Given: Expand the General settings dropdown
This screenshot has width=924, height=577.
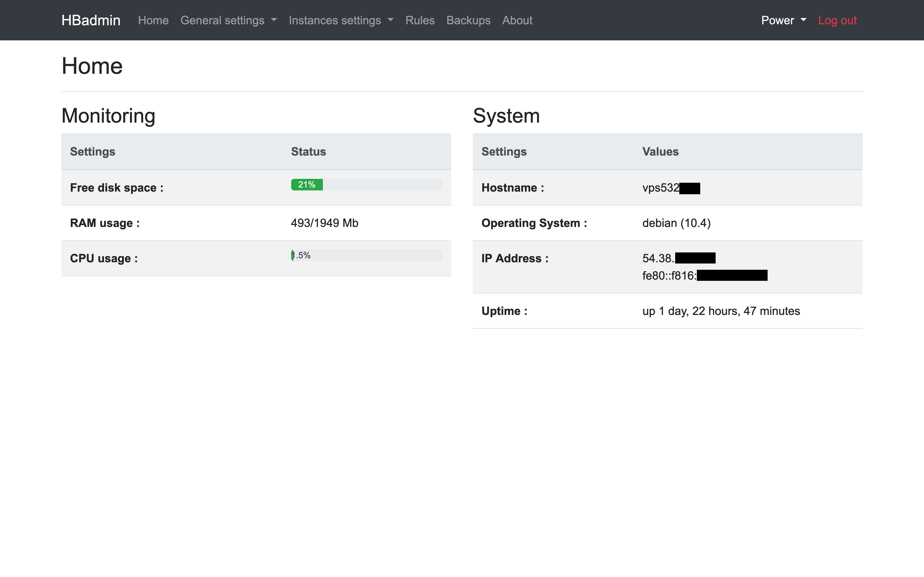Looking at the screenshot, I should [228, 20].
